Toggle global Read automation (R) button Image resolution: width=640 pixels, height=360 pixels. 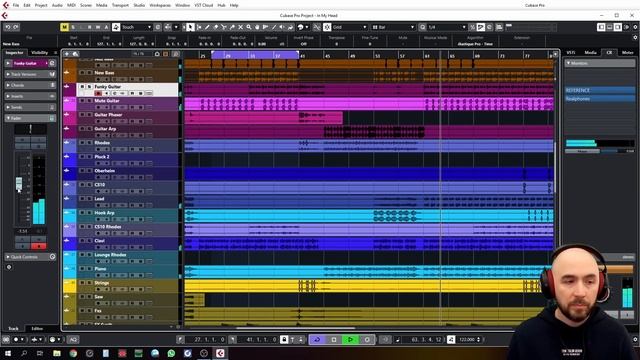[x=90, y=27]
